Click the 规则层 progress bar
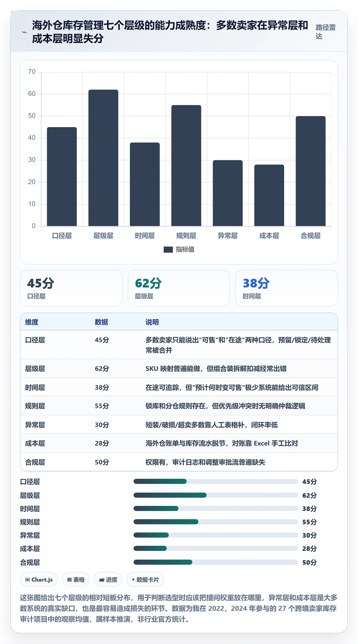358x644 pixels. tap(216, 522)
